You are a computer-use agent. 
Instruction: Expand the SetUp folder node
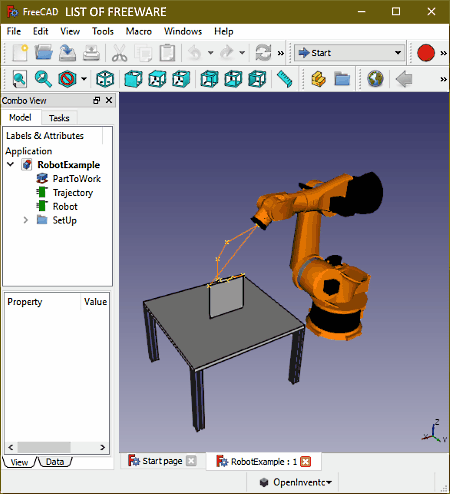[25, 220]
